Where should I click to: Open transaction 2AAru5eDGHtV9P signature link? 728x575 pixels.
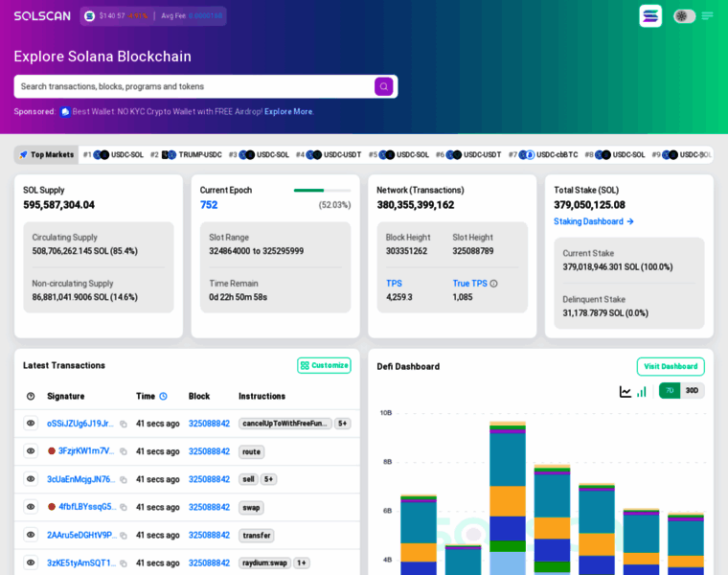click(81, 535)
